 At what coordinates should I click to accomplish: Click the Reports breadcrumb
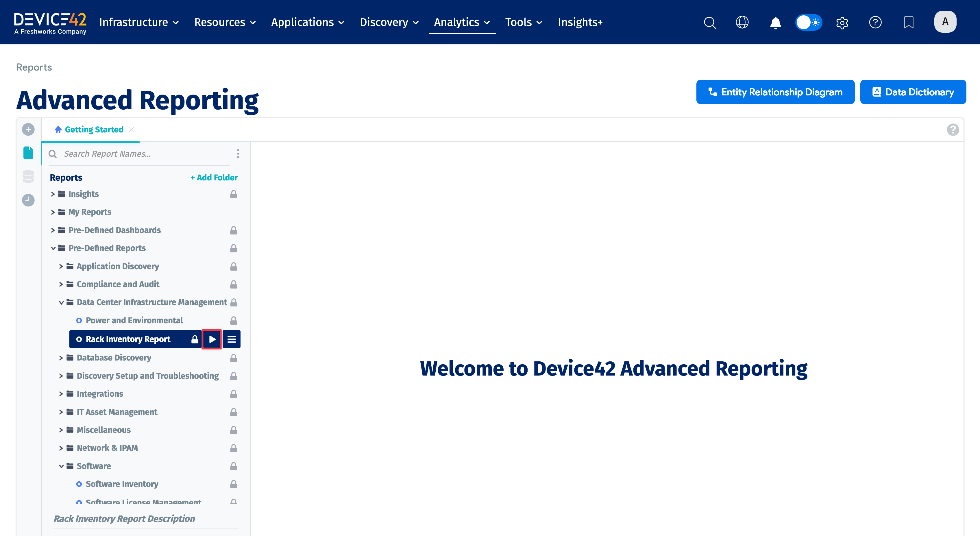pos(34,67)
